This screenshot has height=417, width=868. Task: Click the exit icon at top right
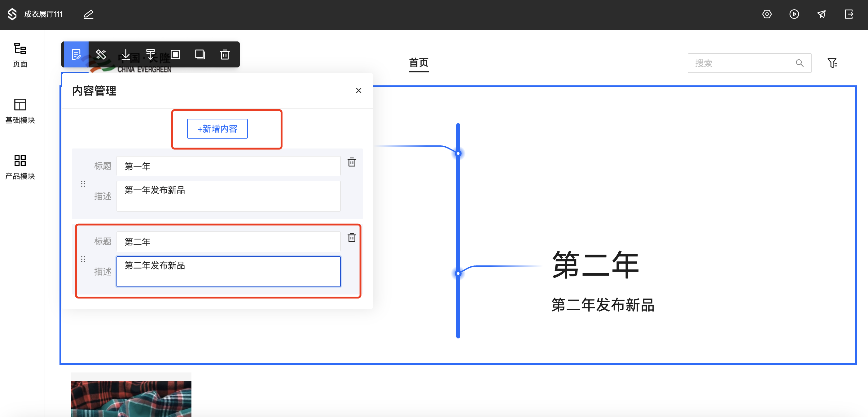(x=848, y=14)
